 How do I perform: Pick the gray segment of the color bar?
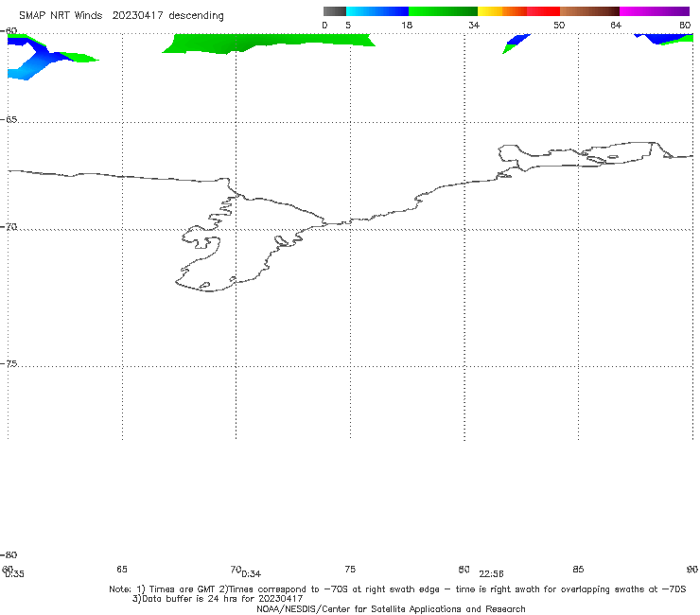click(334, 11)
